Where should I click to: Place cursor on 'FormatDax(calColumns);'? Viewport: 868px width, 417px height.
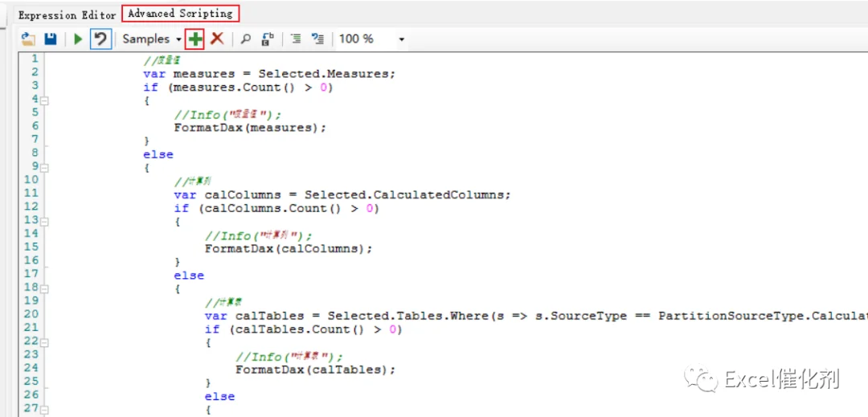(x=289, y=249)
